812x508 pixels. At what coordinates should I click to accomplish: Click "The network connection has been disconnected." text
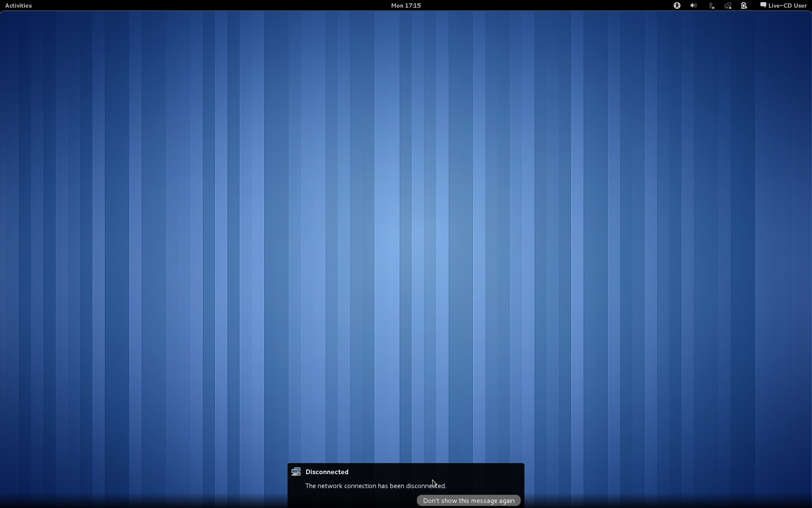click(376, 486)
